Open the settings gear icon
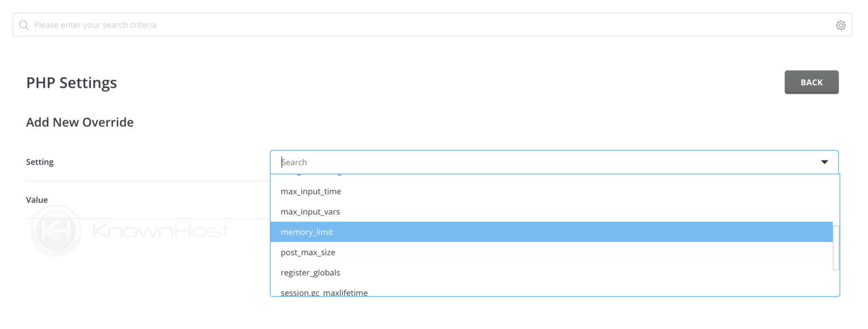The image size is (868, 329). 841,25
